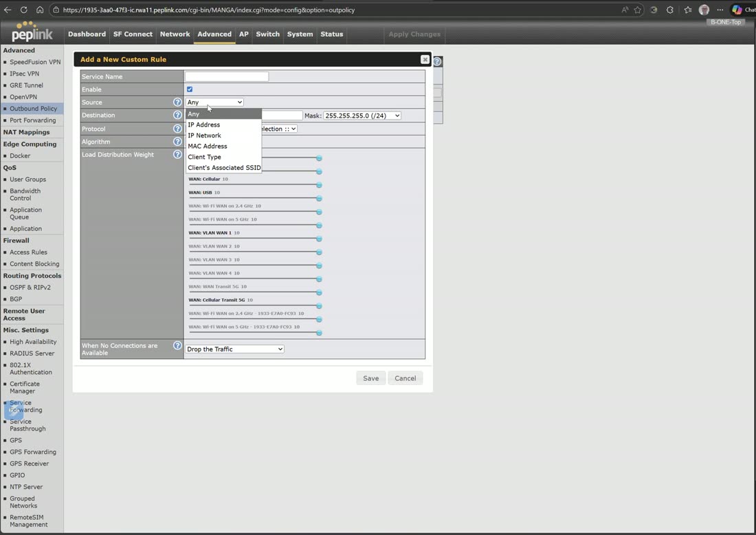The height and width of the screenshot is (535, 756).
Task: Click the browser address bar URL
Action: tap(209, 10)
